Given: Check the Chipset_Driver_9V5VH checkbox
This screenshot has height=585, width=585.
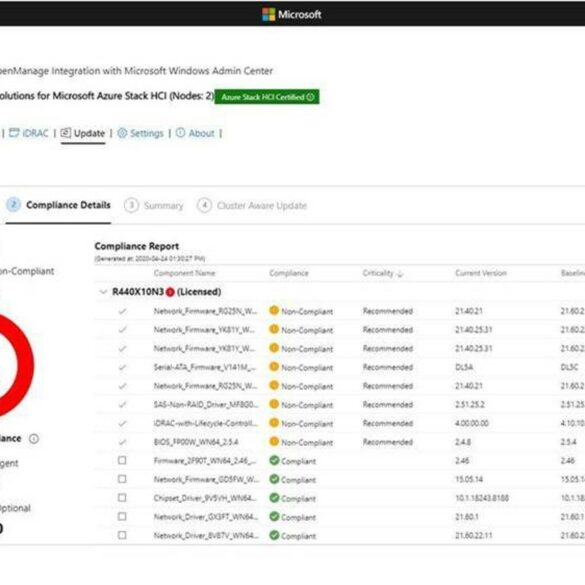Looking at the screenshot, I should (122, 498).
